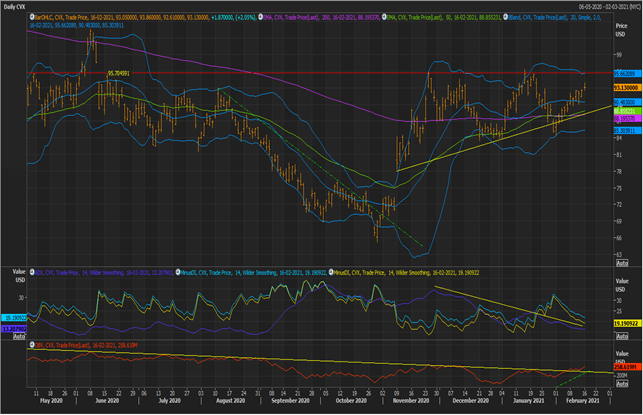The height and width of the screenshot is (415, 643).
Task: Select the BarOHLC CVX Trade Price legend text
Action: pos(146,18)
